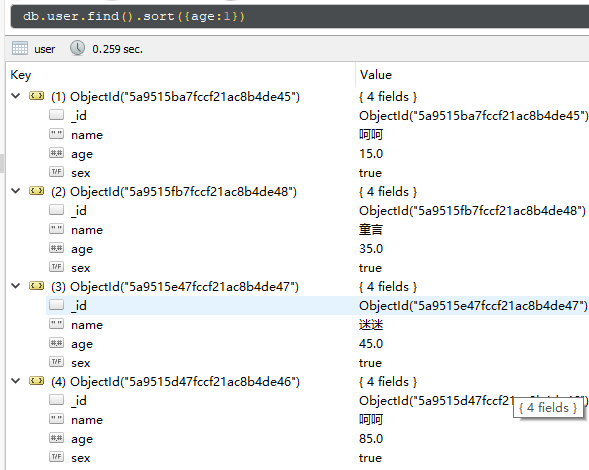Click the clock icon beside 0.259 sec.

tap(77, 48)
